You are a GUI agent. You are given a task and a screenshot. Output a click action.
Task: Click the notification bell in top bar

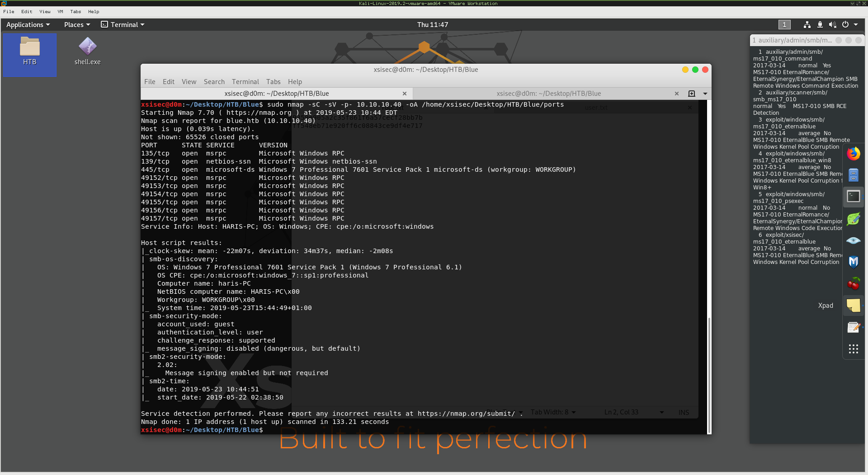(820, 25)
